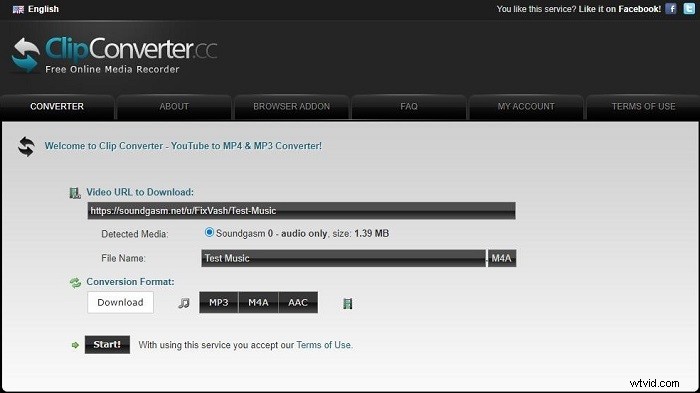700x393 pixels.
Task: Click the green arrows Conversion Format icon
Action: [x=75, y=282]
